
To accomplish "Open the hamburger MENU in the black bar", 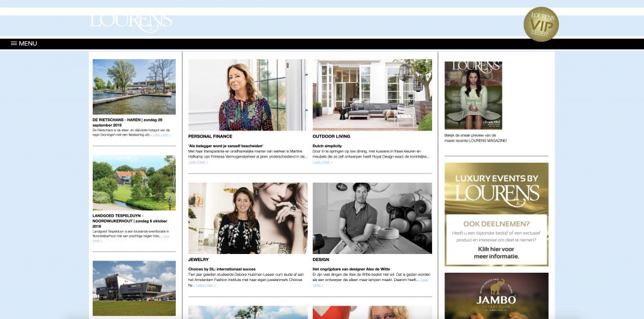I will point(24,44).
